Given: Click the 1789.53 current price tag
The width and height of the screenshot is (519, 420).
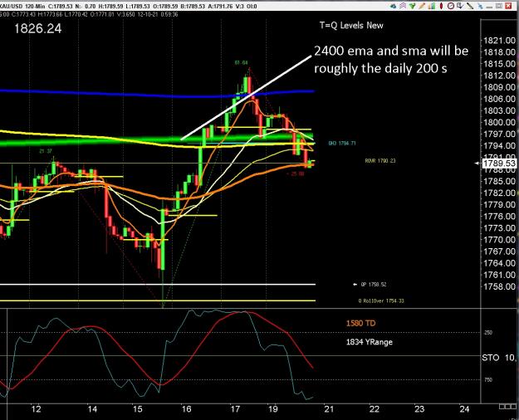Looking at the screenshot, I should pyautogui.click(x=499, y=164).
